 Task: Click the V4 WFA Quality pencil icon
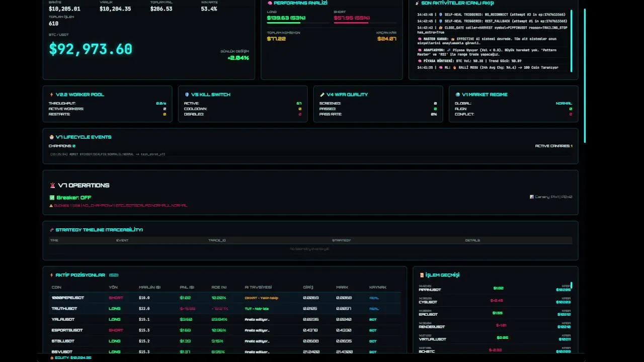tap(322, 95)
